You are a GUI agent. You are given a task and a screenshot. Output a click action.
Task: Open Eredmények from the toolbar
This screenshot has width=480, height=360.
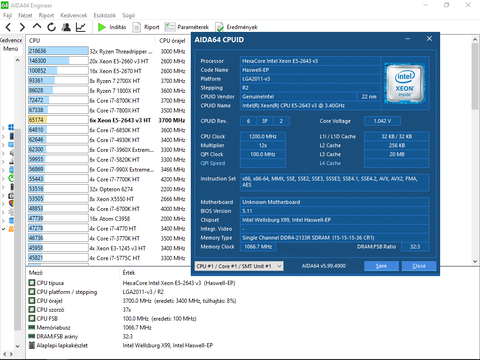[x=236, y=27]
